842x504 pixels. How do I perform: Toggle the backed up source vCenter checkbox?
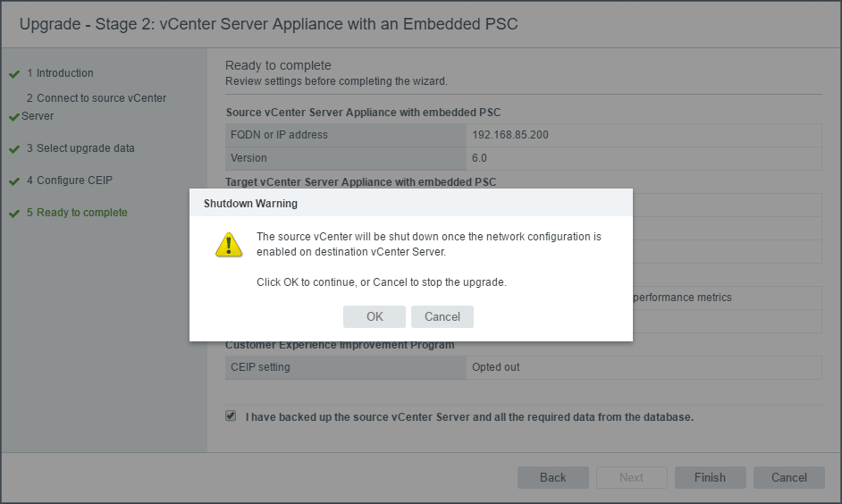click(x=231, y=416)
